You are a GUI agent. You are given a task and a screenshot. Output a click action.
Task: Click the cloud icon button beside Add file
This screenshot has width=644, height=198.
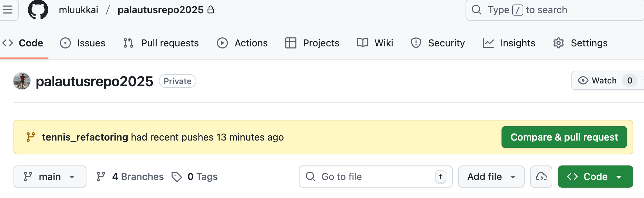pyautogui.click(x=541, y=177)
